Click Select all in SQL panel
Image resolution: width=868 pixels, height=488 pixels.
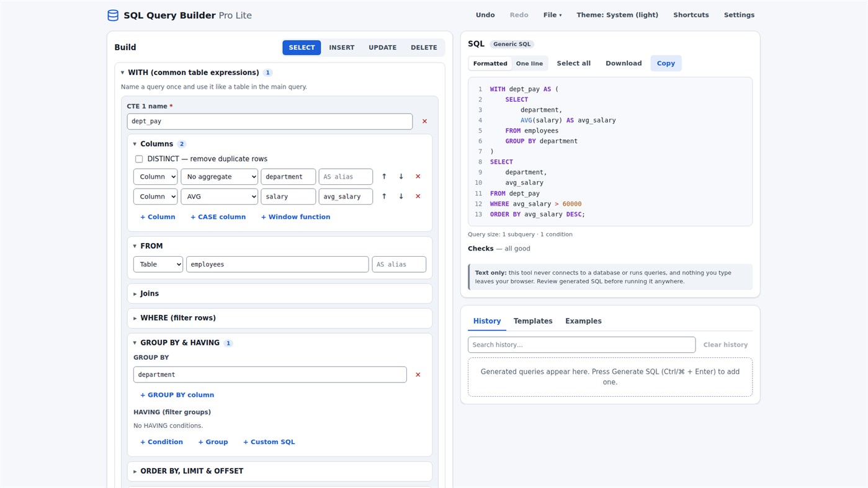(x=573, y=63)
